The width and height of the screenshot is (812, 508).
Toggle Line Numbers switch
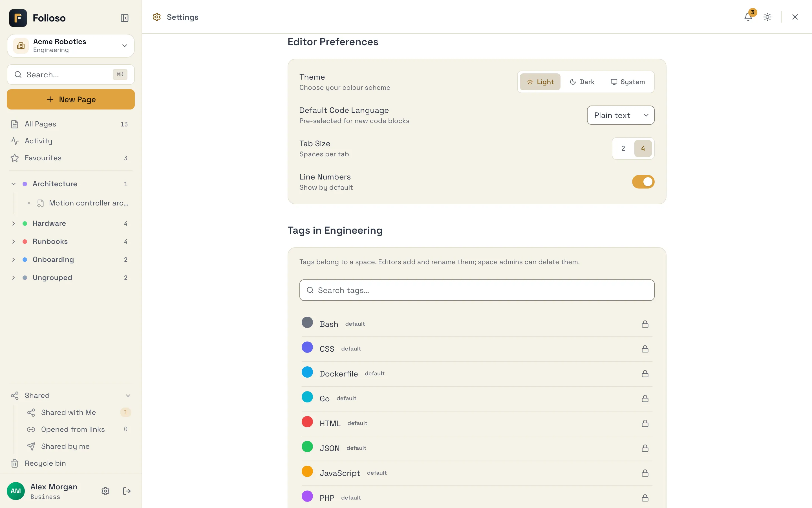tap(643, 182)
